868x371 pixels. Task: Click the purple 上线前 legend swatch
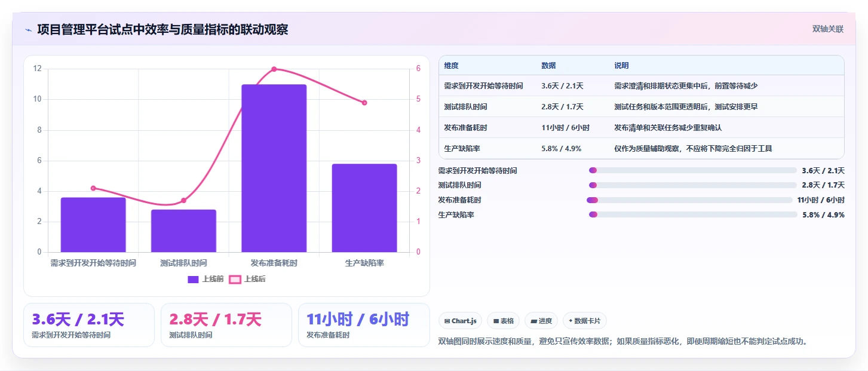[193, 279]
